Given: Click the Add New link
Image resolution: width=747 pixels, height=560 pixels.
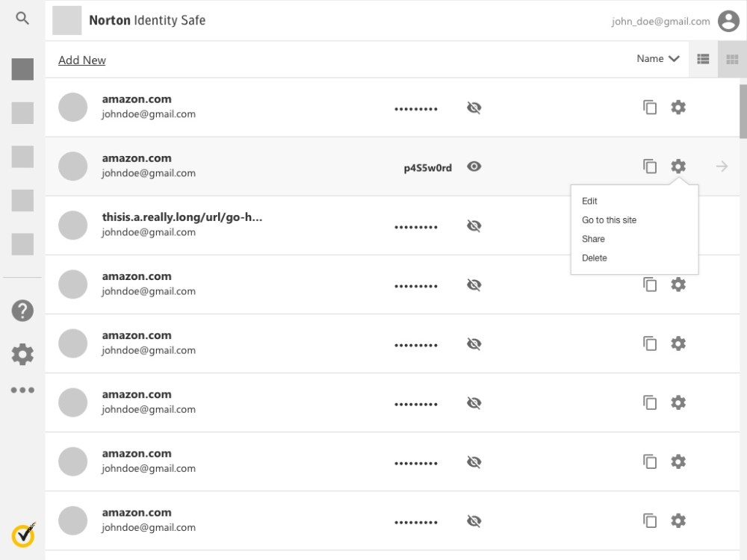Looking at the screenshot, I should [x=82, y=60].
